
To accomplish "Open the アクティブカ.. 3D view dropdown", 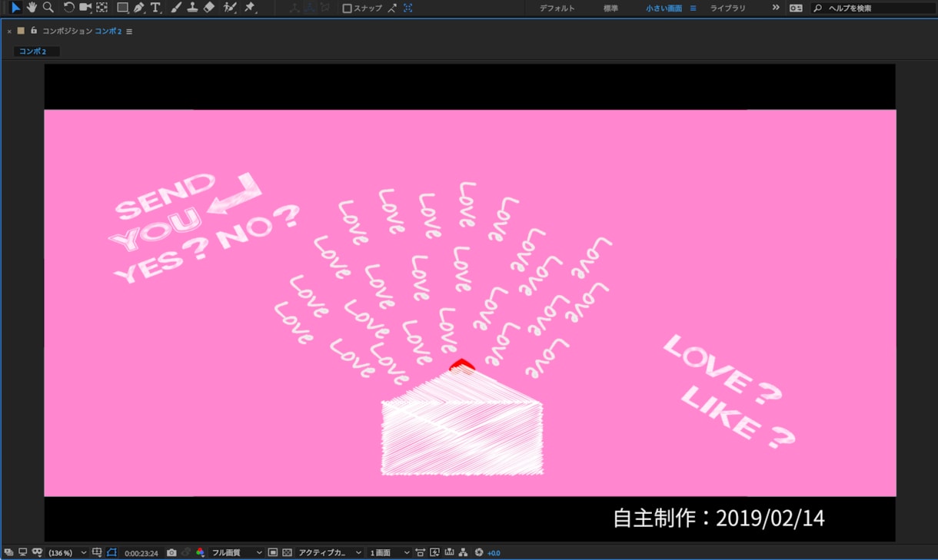I will point(329,553).
